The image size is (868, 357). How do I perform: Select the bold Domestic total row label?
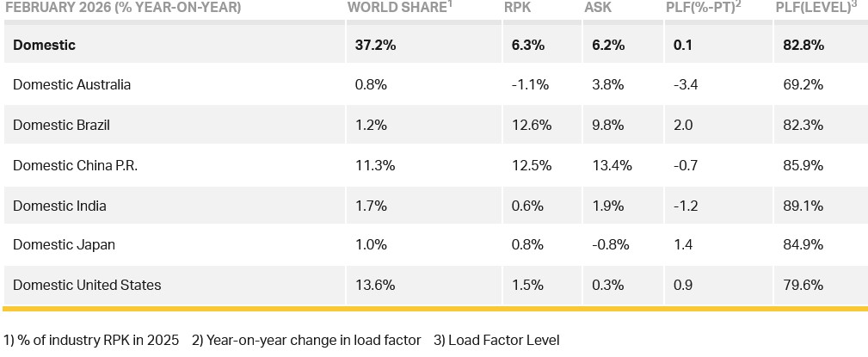45,45
